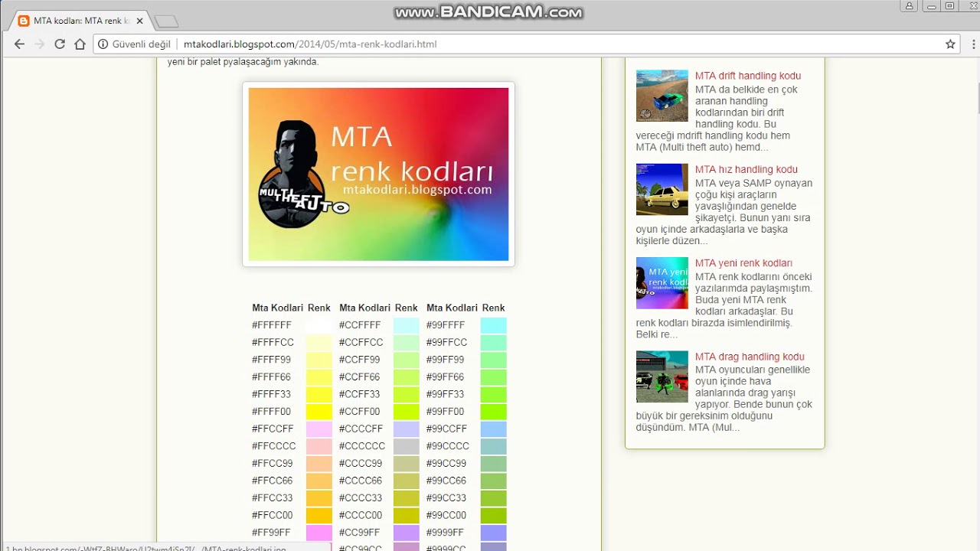
Task: Click the #99CCCC code text
Action: click(x=448, y=446)
